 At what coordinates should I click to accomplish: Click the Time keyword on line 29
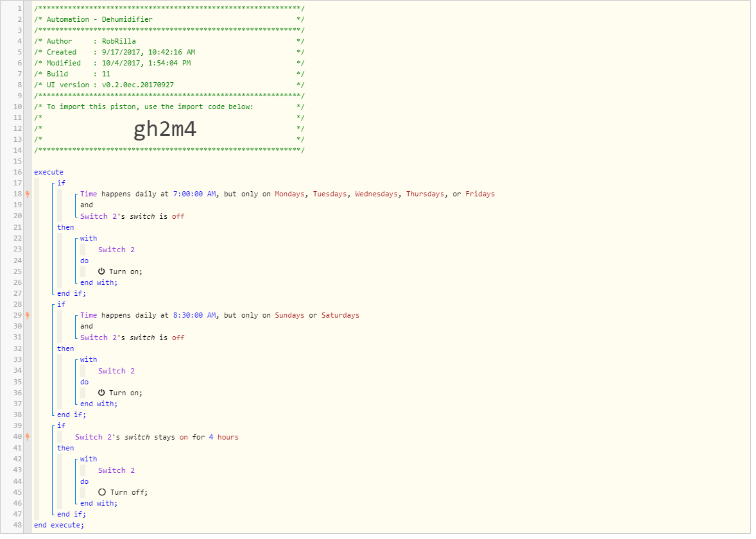[x=89, y=315]
